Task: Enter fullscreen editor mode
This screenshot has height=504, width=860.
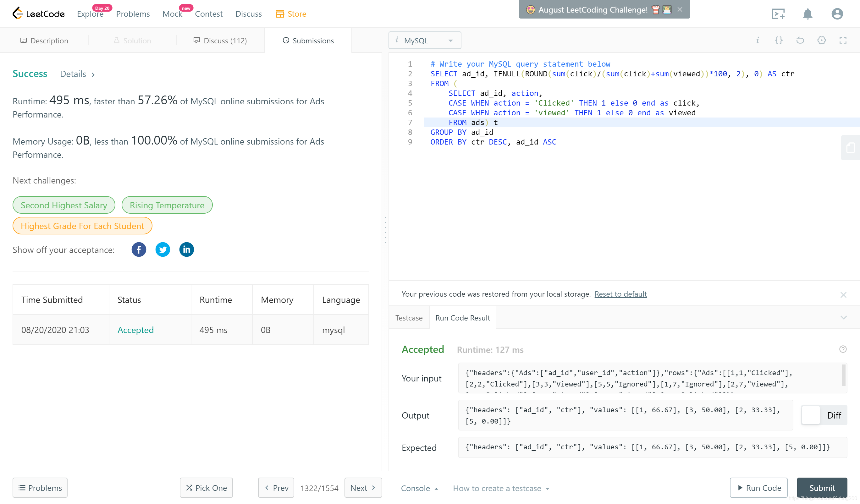Action: [843, 41]
